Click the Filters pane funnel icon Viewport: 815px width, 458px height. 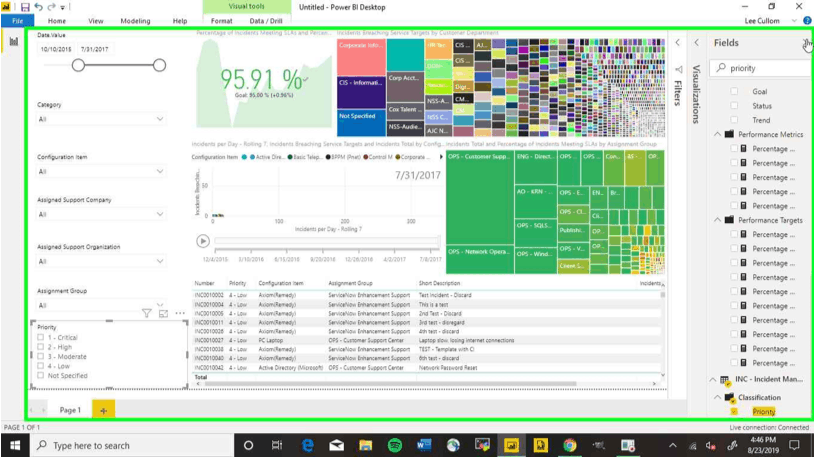pos(678,70)
